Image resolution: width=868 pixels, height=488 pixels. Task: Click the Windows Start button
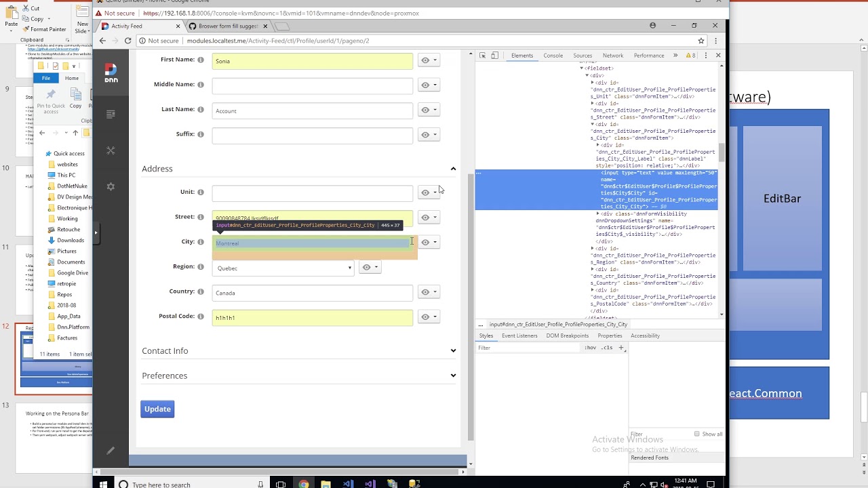click(103, 484)
